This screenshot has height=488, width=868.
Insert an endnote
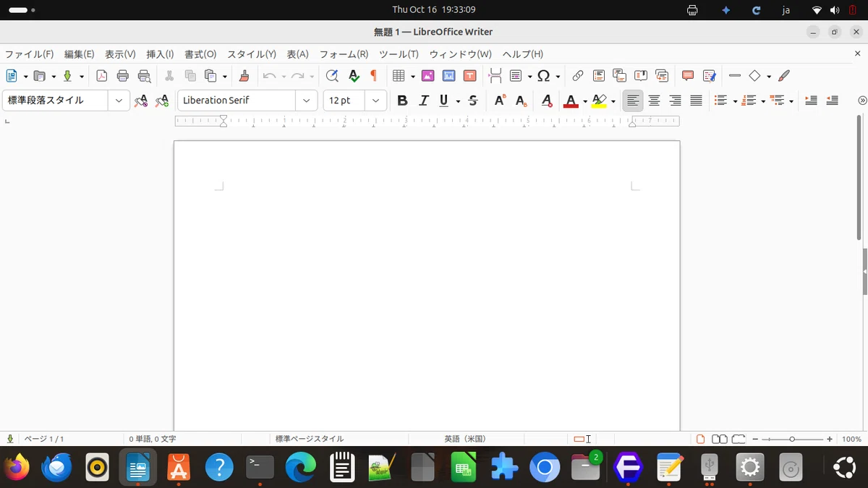(620, 76)
